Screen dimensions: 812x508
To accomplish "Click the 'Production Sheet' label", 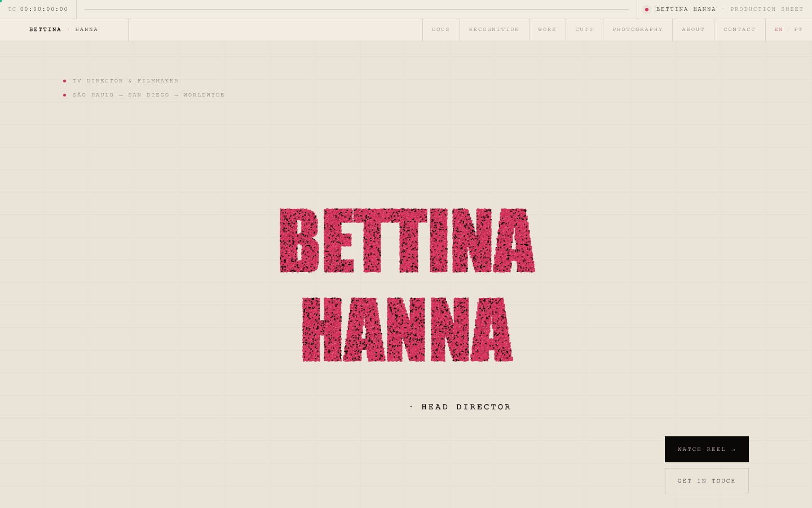I will click(x=767, y=10).
